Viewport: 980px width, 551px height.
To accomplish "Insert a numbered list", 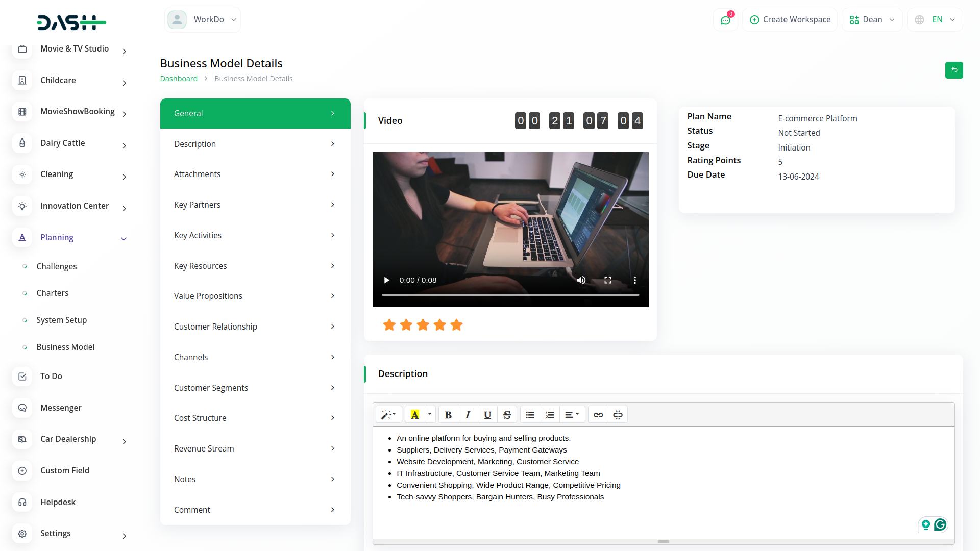I will pyautogui.click(x=550, y=415).
